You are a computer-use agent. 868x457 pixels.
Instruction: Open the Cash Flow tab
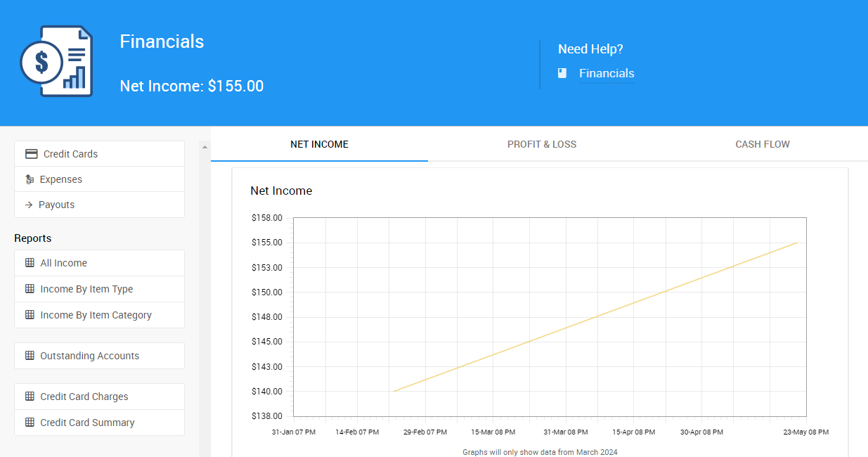[762, 144]
